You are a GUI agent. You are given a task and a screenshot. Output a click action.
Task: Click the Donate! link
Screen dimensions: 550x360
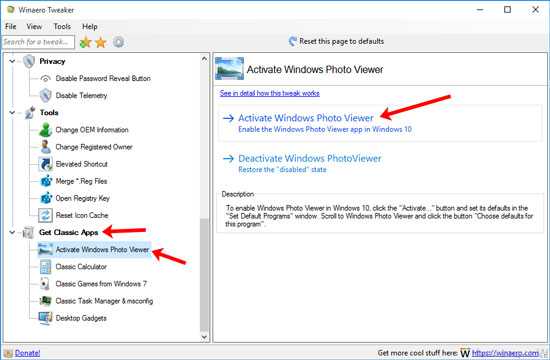pyautogui.click(x=27, y=353)
